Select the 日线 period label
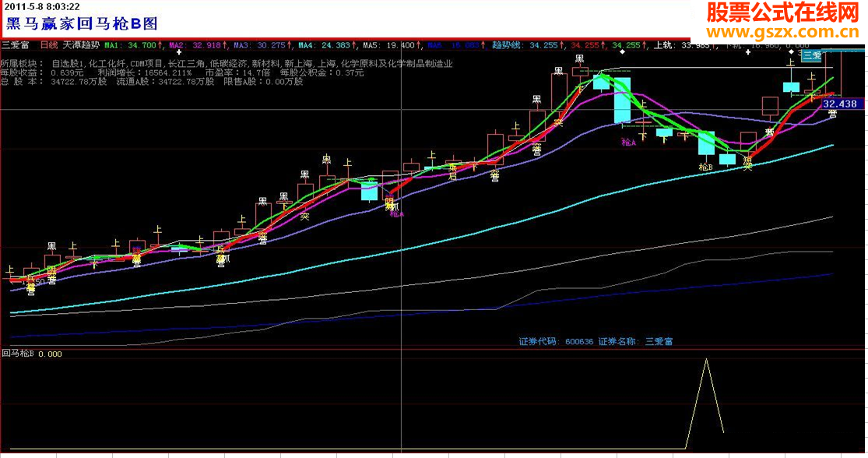Screen dimensions: 868x458 [49, 45]
